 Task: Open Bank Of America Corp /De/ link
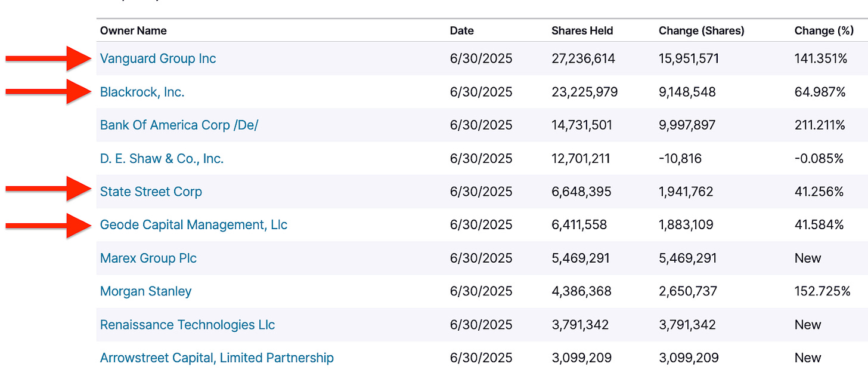tap(179, 125)
